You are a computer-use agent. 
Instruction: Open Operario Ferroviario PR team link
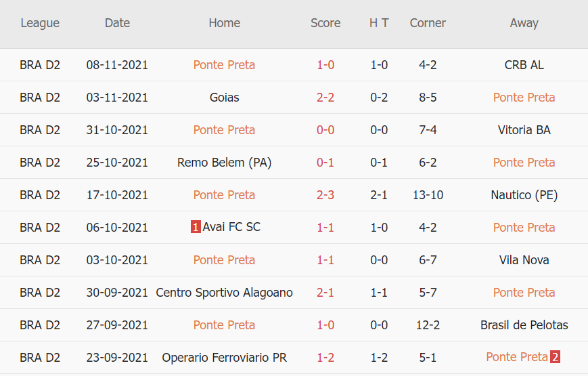click(224, 358)
